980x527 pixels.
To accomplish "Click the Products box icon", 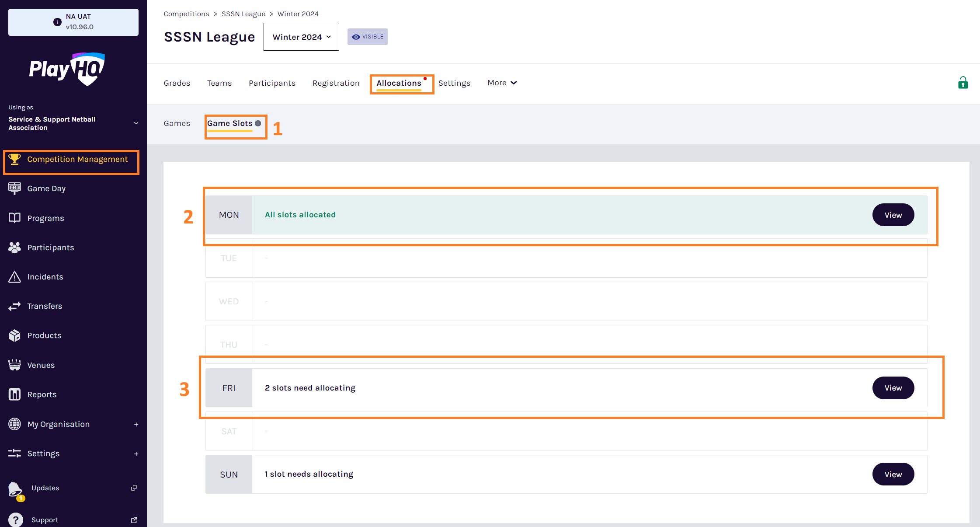I will [14, 335].
